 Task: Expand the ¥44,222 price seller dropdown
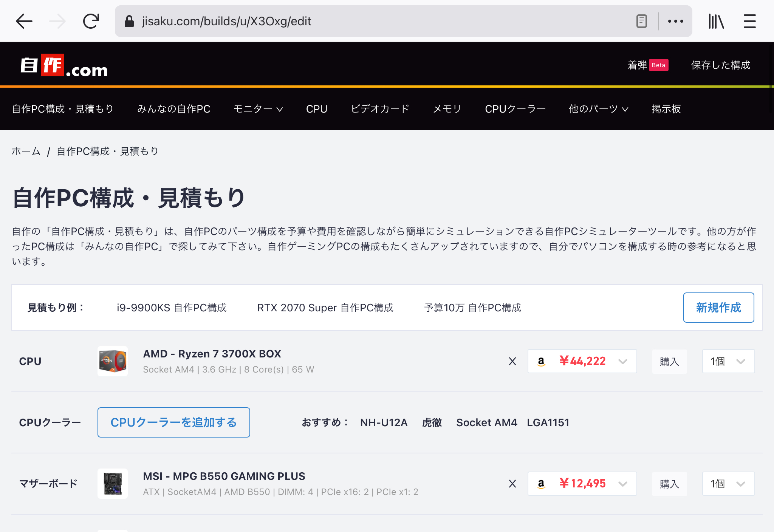(582, 361)
